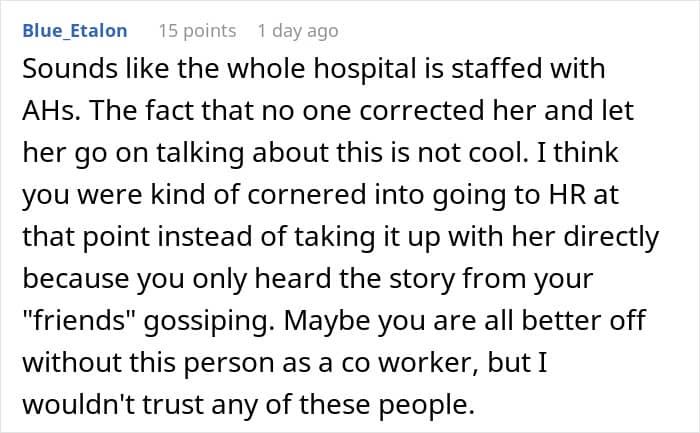Click the word "wouldn't" in the last line
The height and width of the screenshot is (433, 700).
point(79,404)
